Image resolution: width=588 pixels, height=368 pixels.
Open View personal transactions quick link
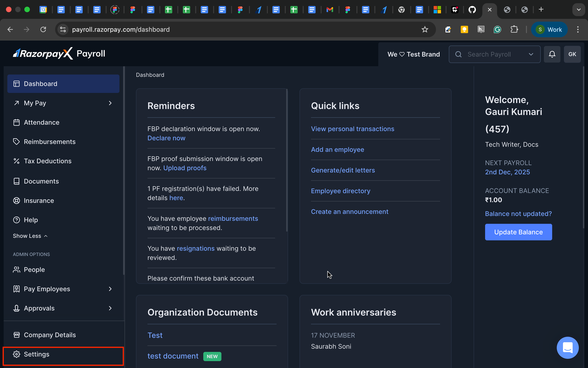(353, 129)
